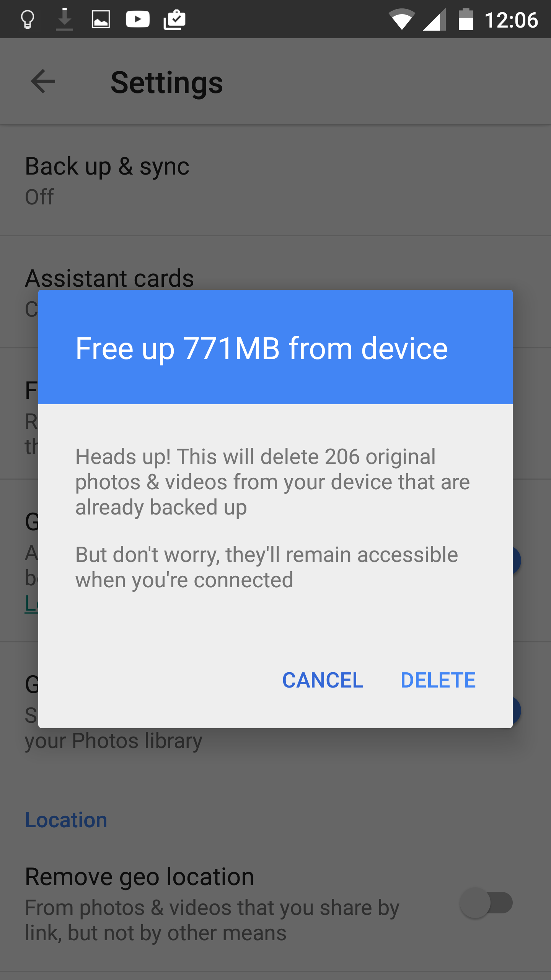Tap the back arrow in Settings header
This screenshot has height=980, width=551.
coord(43,81)
